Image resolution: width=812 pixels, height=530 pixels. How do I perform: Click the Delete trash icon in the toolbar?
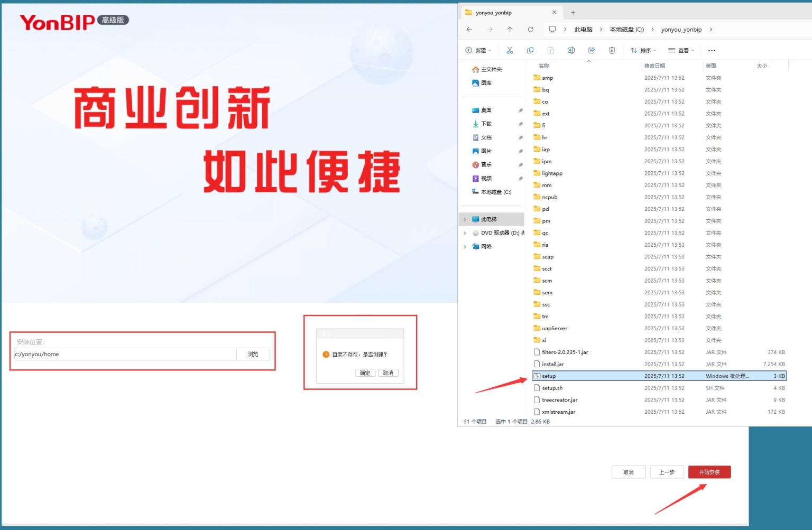click(x=612, y=50)
